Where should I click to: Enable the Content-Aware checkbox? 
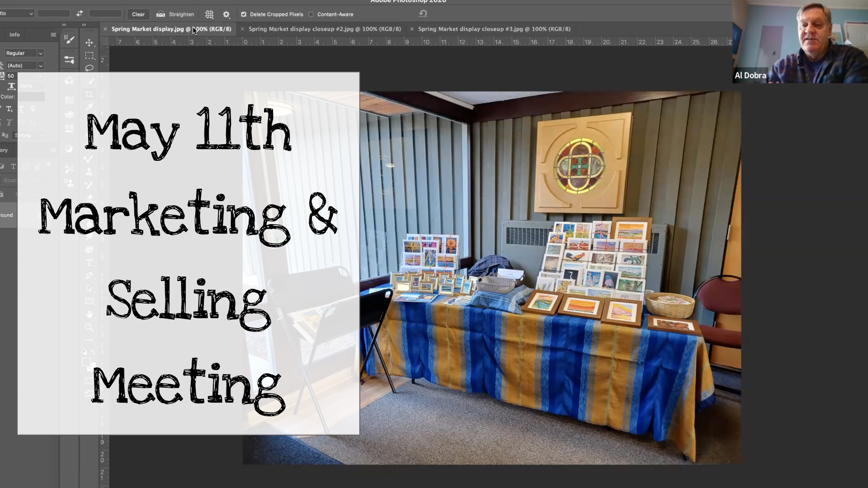(x=311, y=14)
